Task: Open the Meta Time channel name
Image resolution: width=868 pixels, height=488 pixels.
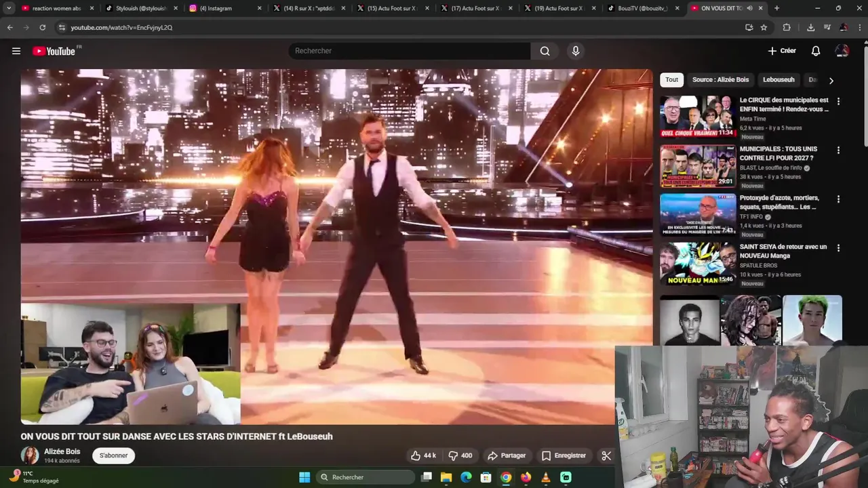Action: tap(753, 119)
